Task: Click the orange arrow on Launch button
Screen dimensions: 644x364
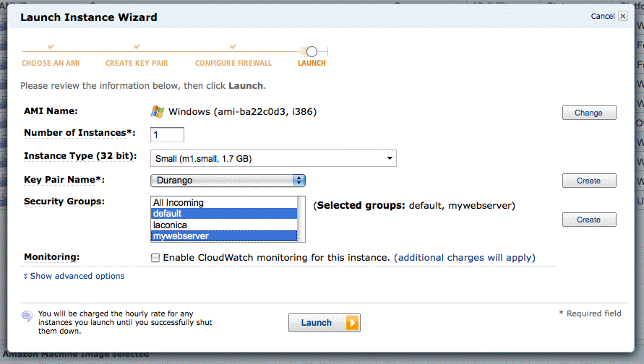Action: pyautogui.click(x=352, y=323)
